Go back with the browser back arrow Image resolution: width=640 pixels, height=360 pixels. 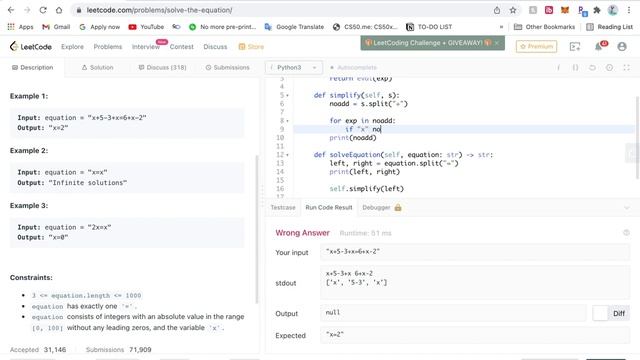coord(11,10)
